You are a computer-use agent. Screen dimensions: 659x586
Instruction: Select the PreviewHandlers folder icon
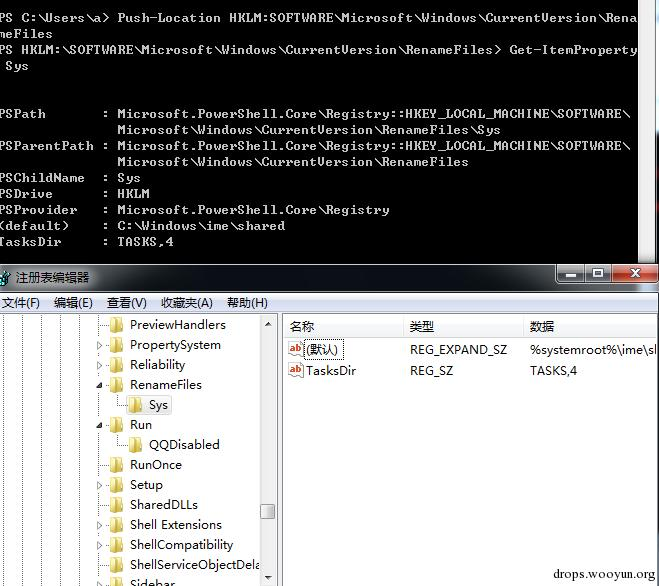116,325
